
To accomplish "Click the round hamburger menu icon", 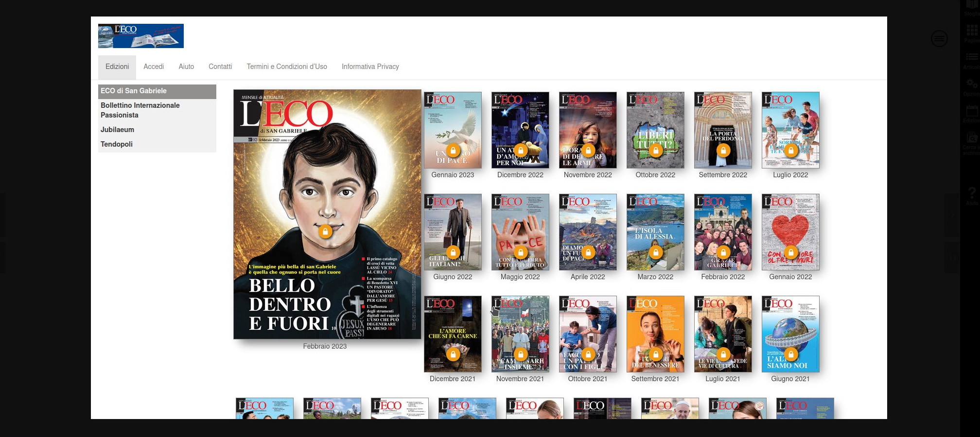I will tap(939, 38).
